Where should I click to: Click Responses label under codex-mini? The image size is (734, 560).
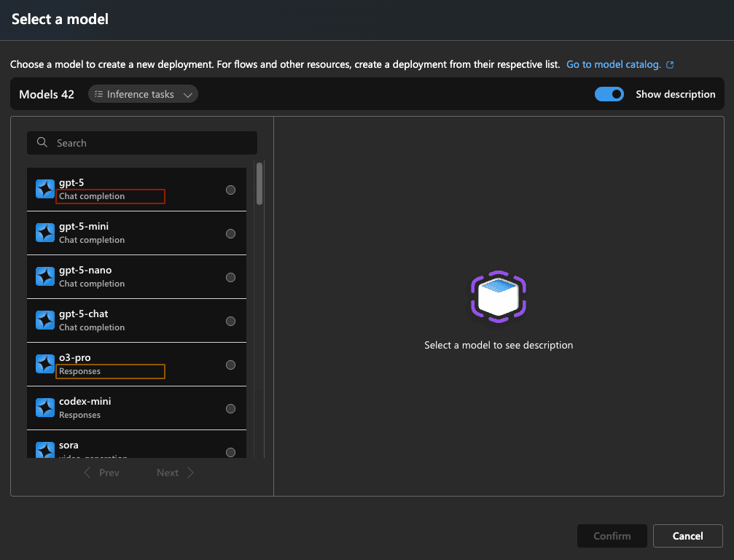tap(79, 415)
